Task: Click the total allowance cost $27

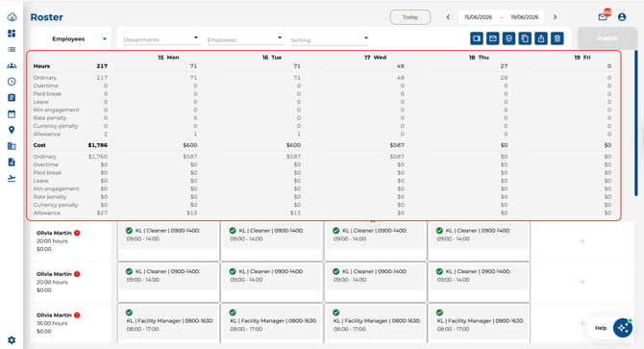Action: pos(102,212)
